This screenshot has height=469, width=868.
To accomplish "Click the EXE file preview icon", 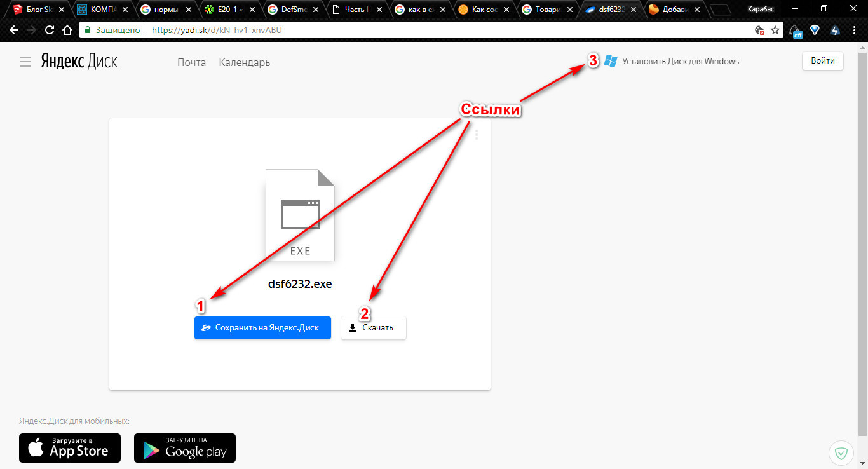I will 300,215.
